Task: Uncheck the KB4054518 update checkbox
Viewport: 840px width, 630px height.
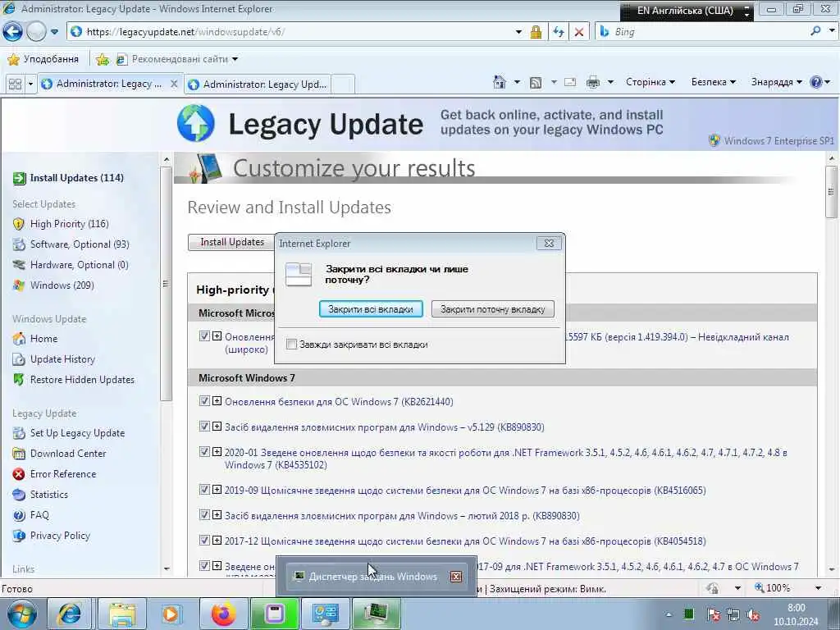Action: [x=204, y=540]
